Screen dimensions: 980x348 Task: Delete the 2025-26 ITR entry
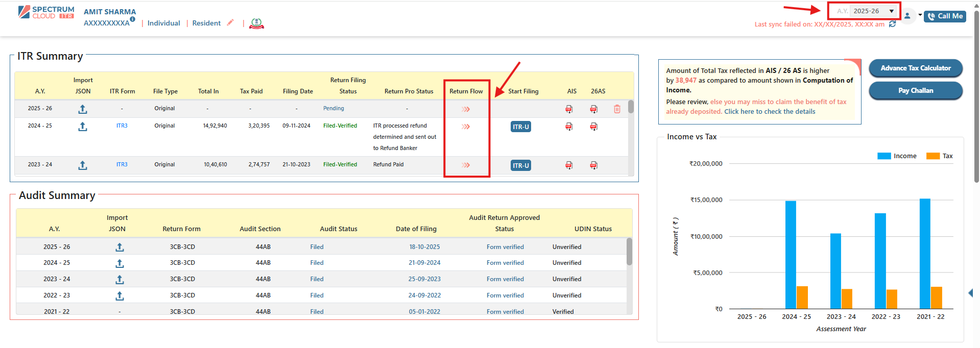[x=617, y=109]
